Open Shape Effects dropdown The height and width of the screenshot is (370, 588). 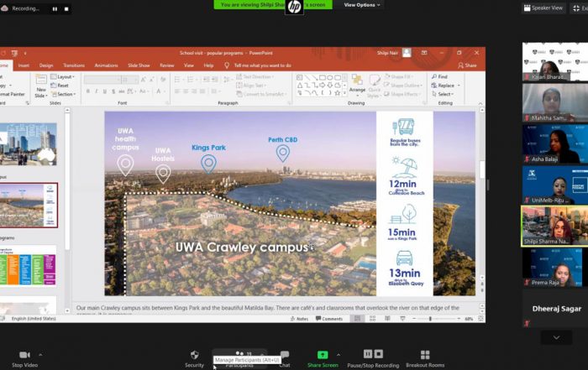pos(402,94)
